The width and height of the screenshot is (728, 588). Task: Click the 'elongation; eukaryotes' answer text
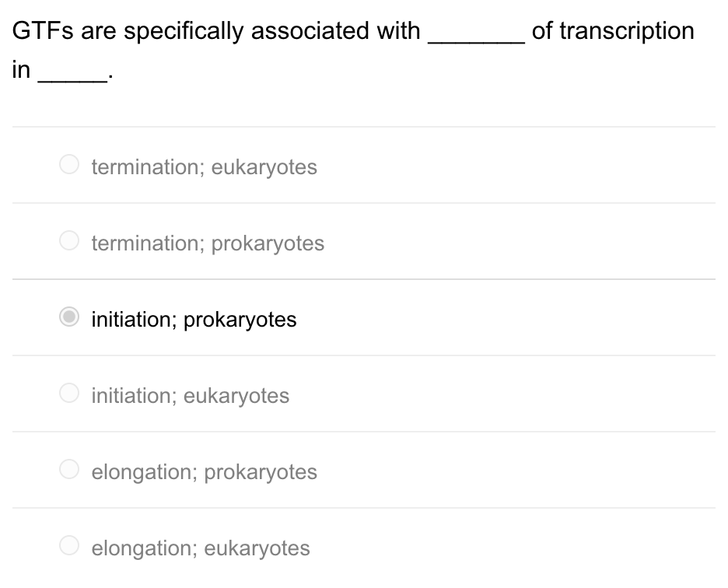coord(200,548)
